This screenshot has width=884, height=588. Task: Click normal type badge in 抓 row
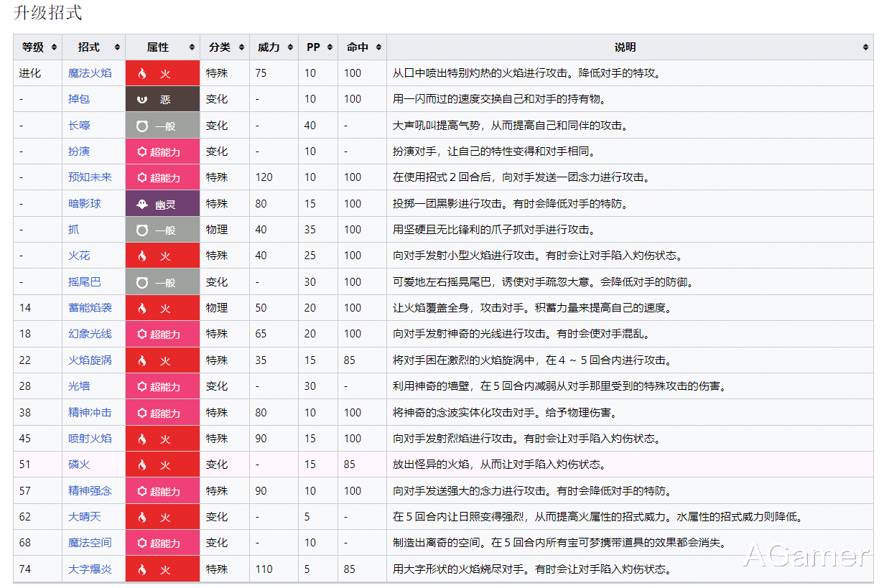point(162,230)
